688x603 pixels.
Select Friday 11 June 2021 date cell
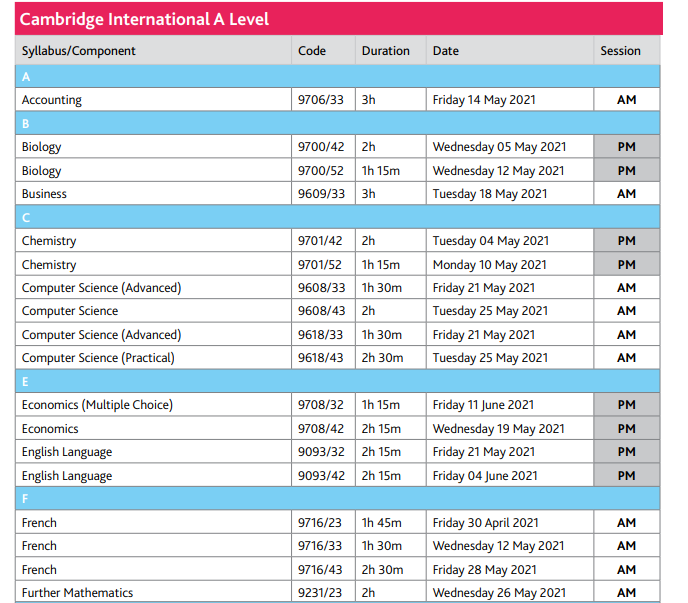510,405
